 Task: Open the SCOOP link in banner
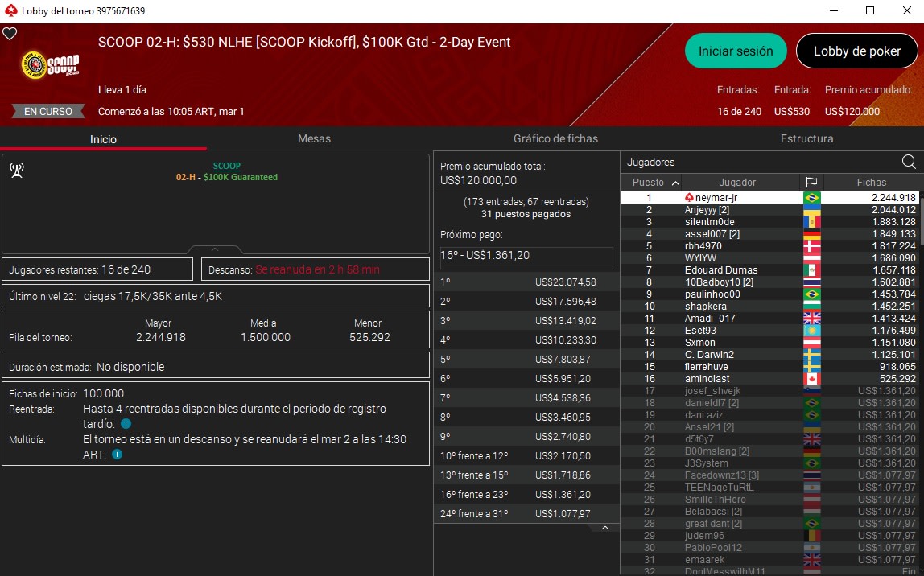coord(227,166)
